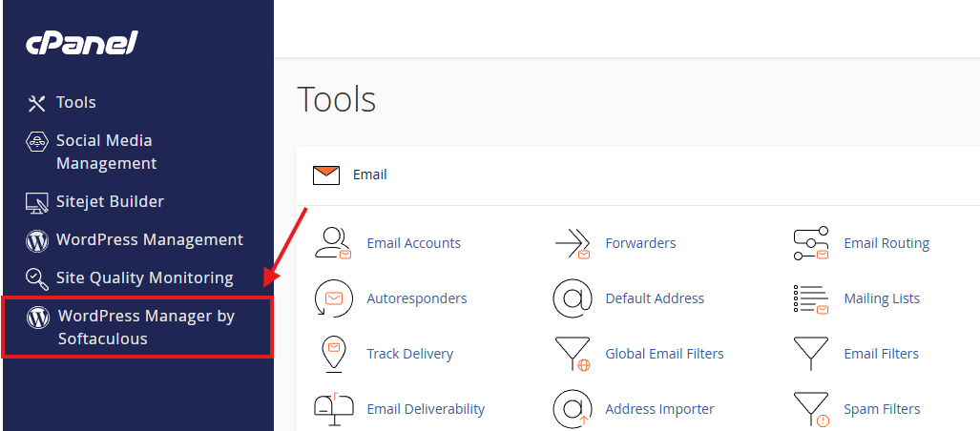Click the Email Filters funnel icon

811,354
